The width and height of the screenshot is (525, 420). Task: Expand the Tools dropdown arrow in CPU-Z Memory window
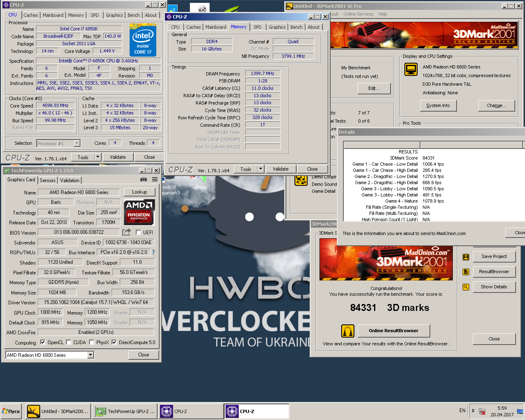point(260,169)
